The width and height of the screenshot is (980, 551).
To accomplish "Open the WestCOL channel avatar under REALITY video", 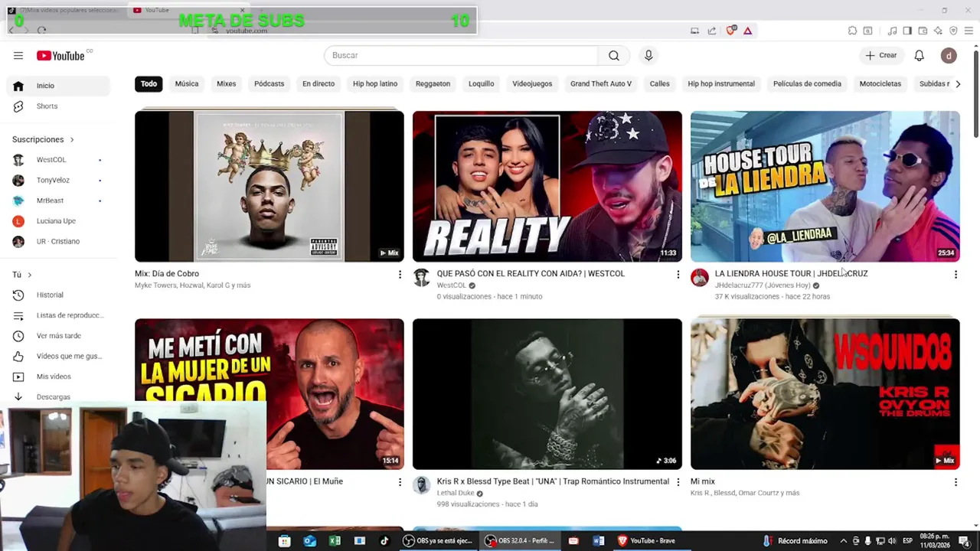I will point(422,277).
